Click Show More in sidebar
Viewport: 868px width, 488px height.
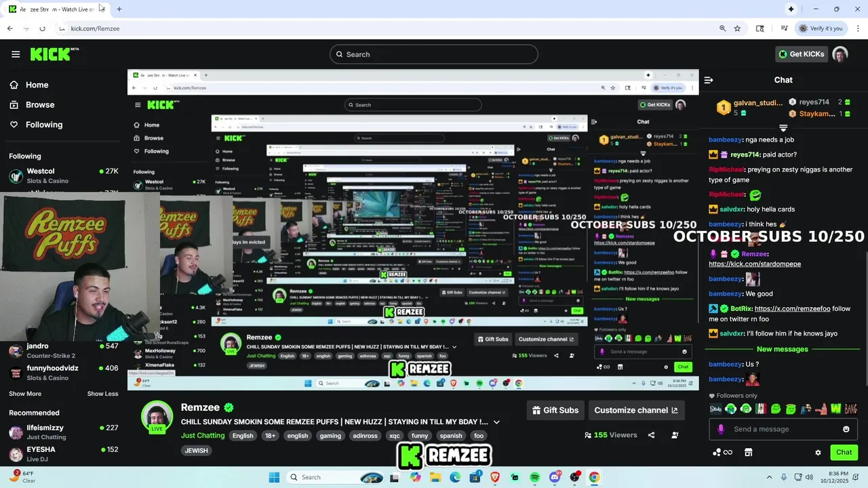(x=25, y=394)
